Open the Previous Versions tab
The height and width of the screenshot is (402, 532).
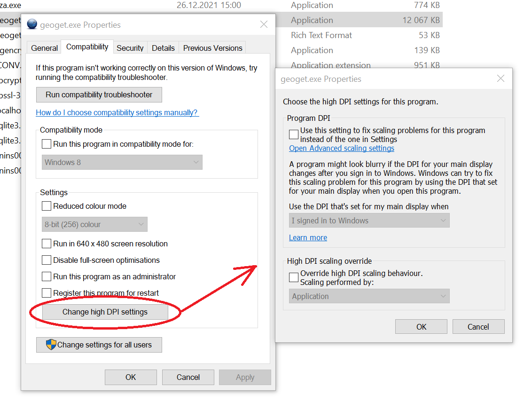click(213, 48)
